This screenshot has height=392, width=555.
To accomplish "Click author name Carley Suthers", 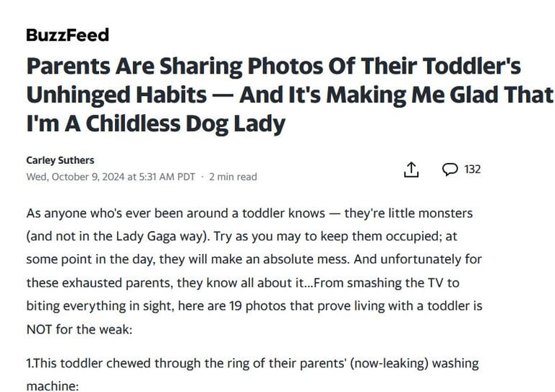I will click(60, 160).
